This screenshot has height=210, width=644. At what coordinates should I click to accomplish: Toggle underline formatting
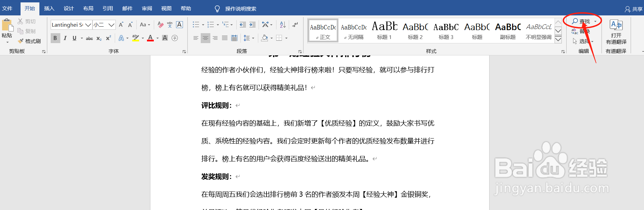coord(74,38)
